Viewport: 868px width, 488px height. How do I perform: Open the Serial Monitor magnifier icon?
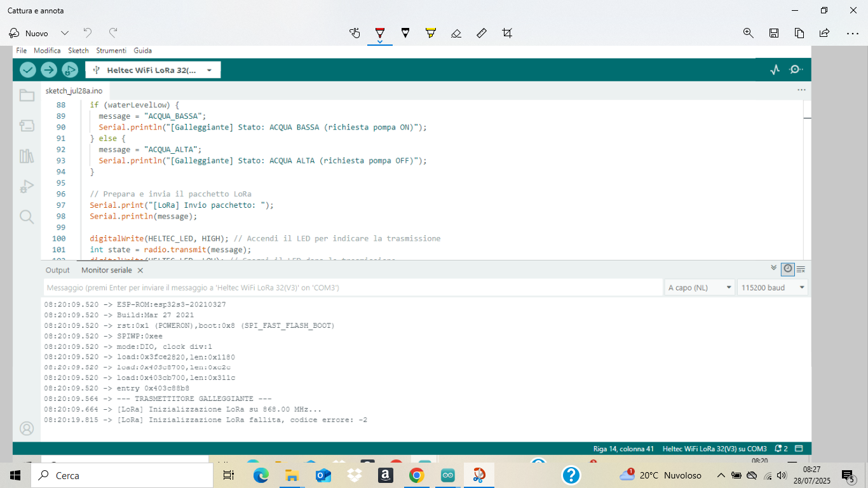click(796, 70)
